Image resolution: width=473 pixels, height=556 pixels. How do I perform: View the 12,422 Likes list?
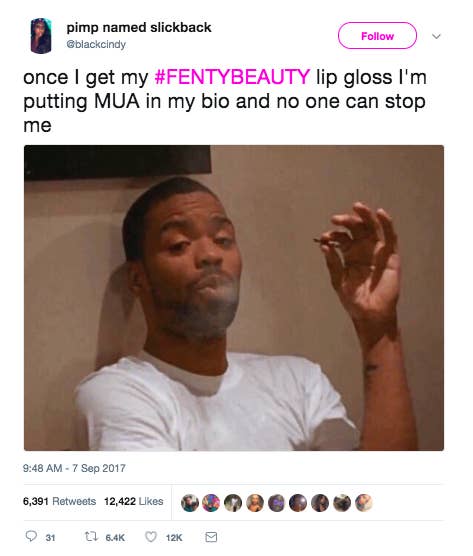tap(134, 501)
